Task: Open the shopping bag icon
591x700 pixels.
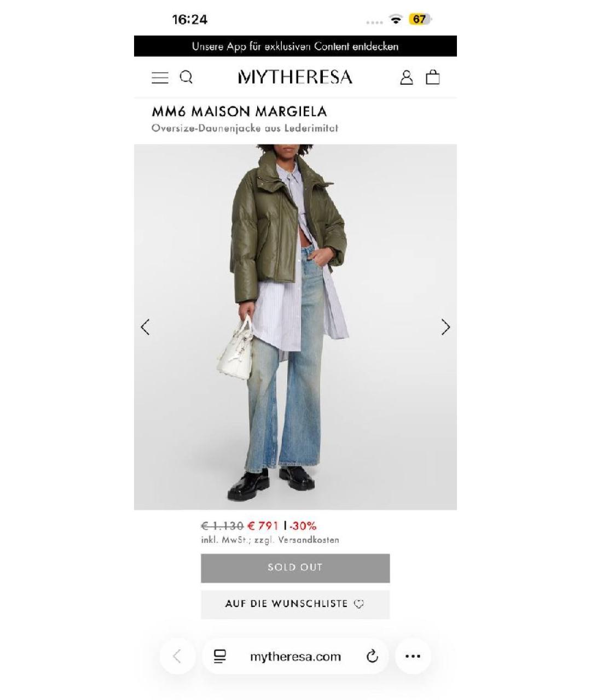Action: (x=433, y=77)
